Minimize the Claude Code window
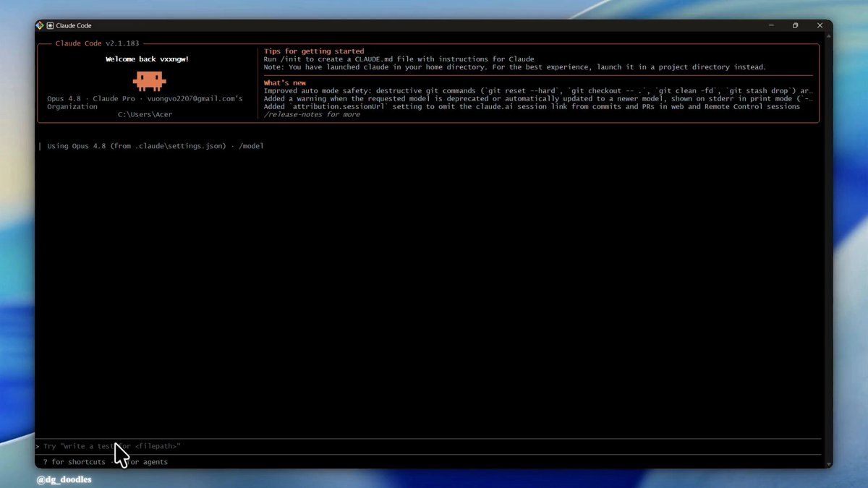 pos(770,25)
